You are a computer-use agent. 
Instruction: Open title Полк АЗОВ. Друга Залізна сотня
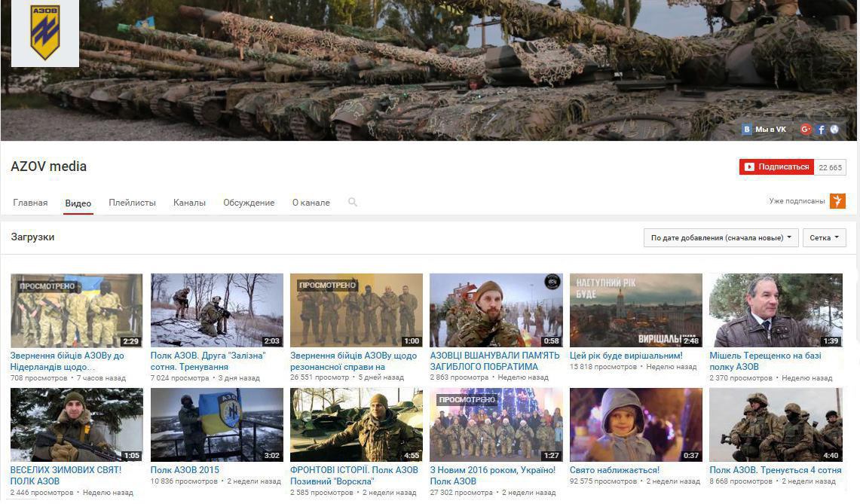pos(209,361)
